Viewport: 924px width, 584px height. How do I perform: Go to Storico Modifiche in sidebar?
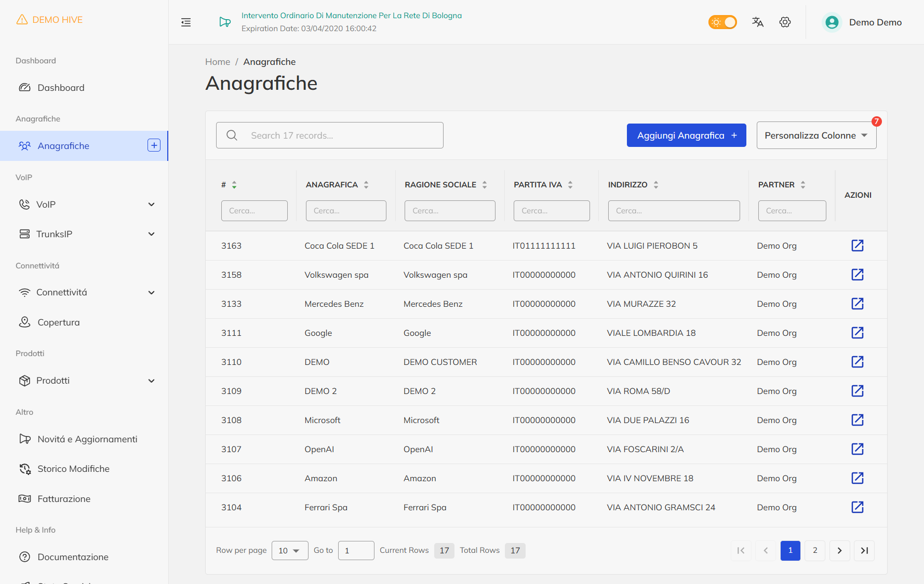point(73,469)
